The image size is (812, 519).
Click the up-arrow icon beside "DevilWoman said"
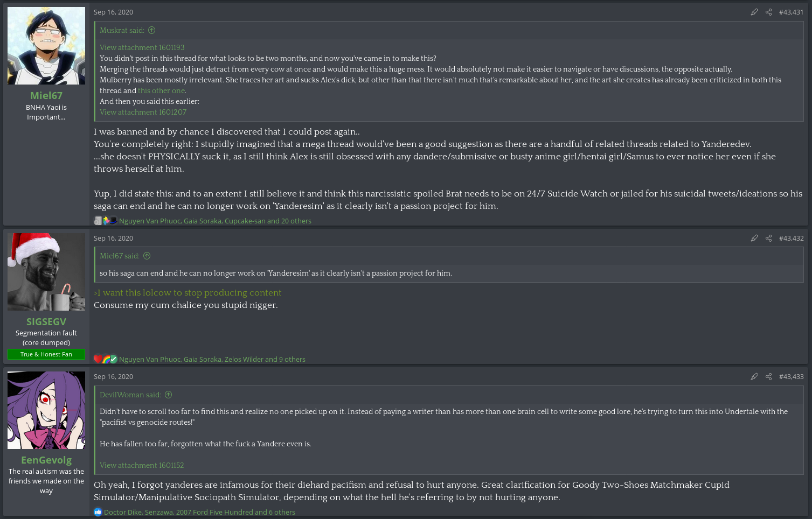tap(169, 395)
